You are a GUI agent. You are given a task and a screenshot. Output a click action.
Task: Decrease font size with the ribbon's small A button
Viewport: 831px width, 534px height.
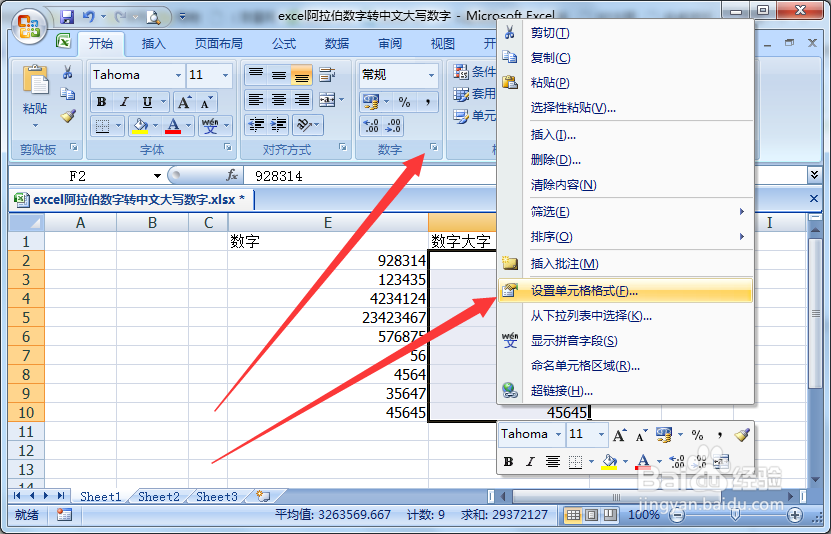coord(206,102)
